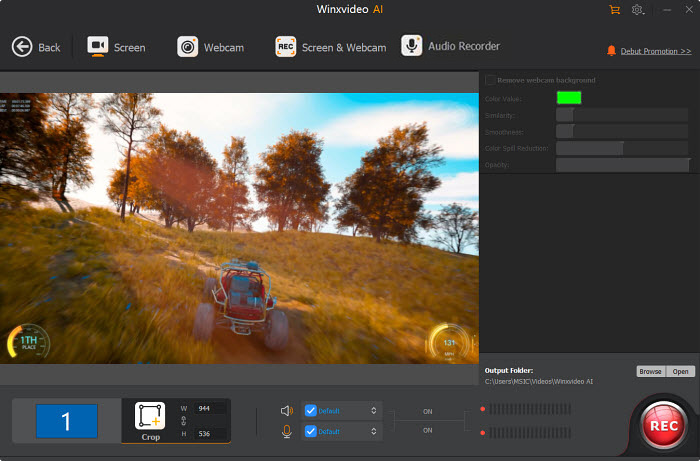Click the orange promotion bell icon
This screenshot has height=461, width=700.
611,51
